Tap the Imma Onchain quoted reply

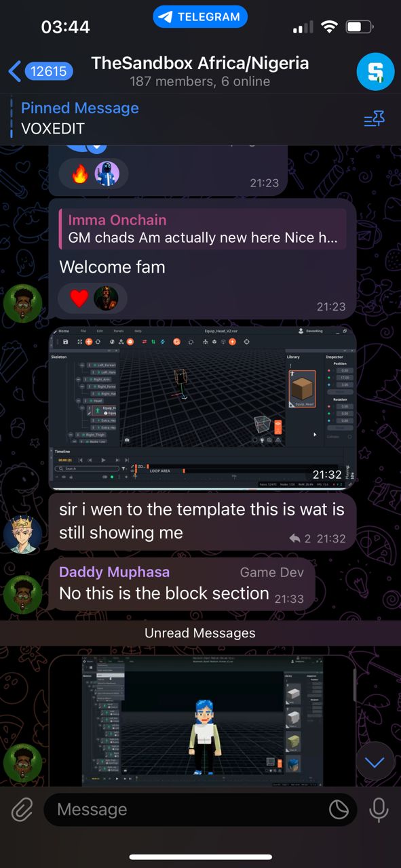204,229
